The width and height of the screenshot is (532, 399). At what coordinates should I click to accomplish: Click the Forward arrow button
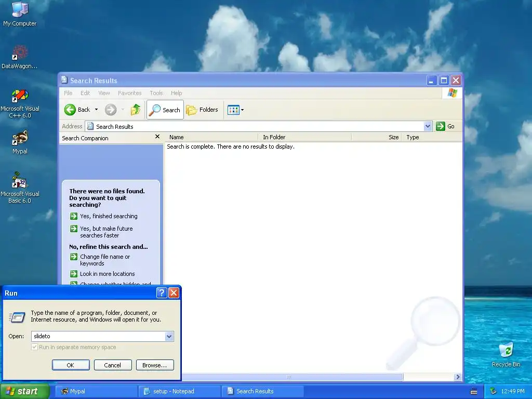point(111,110)
